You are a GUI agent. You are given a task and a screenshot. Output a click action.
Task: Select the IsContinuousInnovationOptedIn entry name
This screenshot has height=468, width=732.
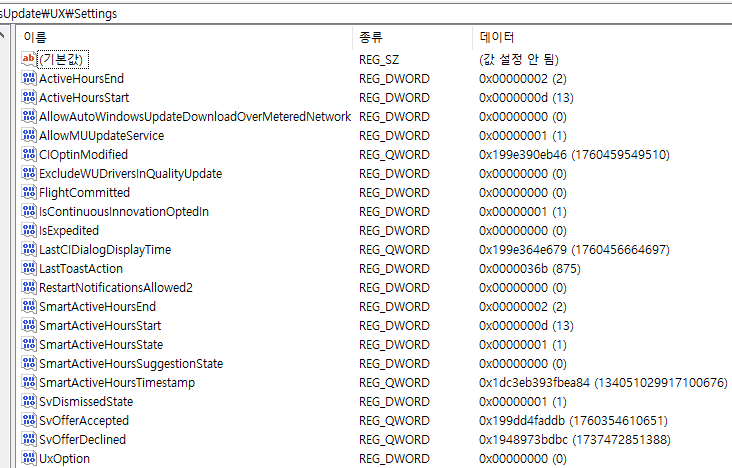124,212
